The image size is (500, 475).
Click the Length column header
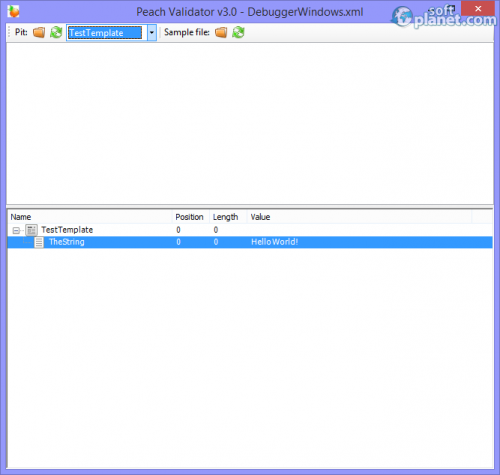(228, 217)
